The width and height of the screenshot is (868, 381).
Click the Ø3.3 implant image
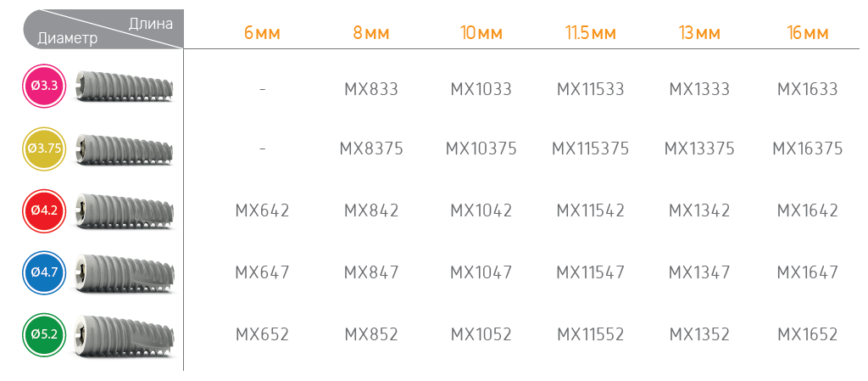125,87
